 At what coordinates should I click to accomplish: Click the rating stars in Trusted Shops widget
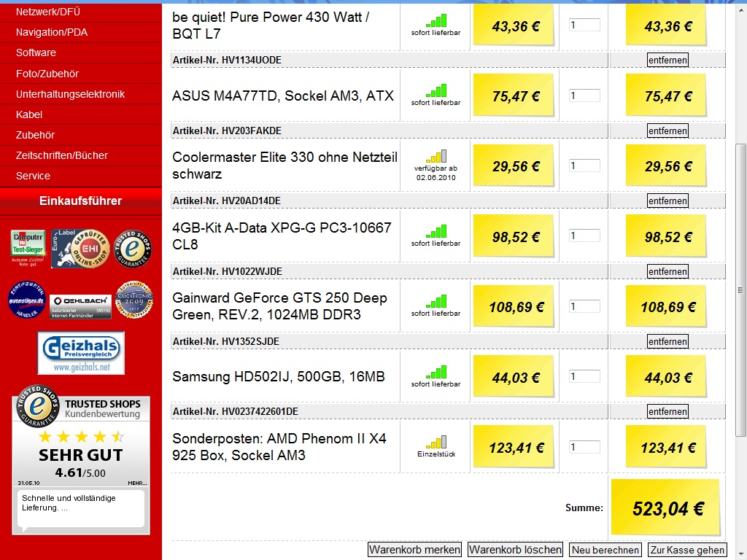tap(81, 437)
